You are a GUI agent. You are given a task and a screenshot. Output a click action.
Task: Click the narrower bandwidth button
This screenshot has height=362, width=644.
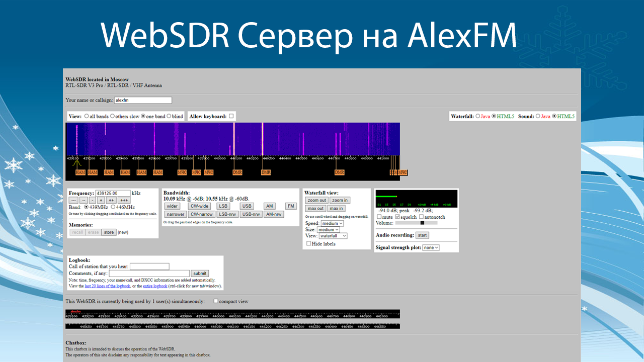coord(176,214)
